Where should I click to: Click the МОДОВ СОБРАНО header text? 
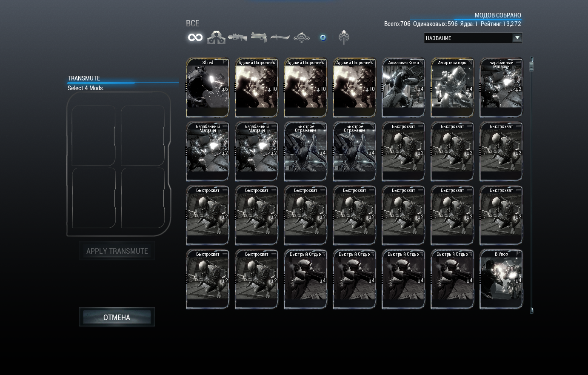click(x=498, y=15)
